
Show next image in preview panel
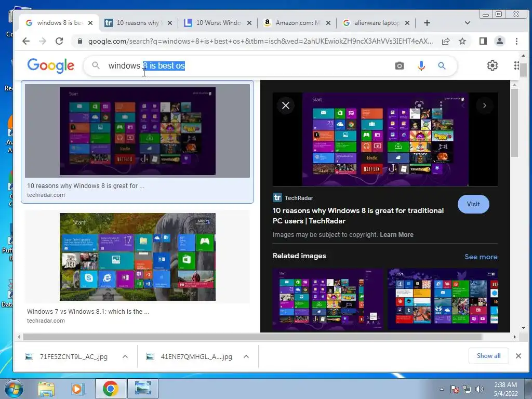point(485,105)
